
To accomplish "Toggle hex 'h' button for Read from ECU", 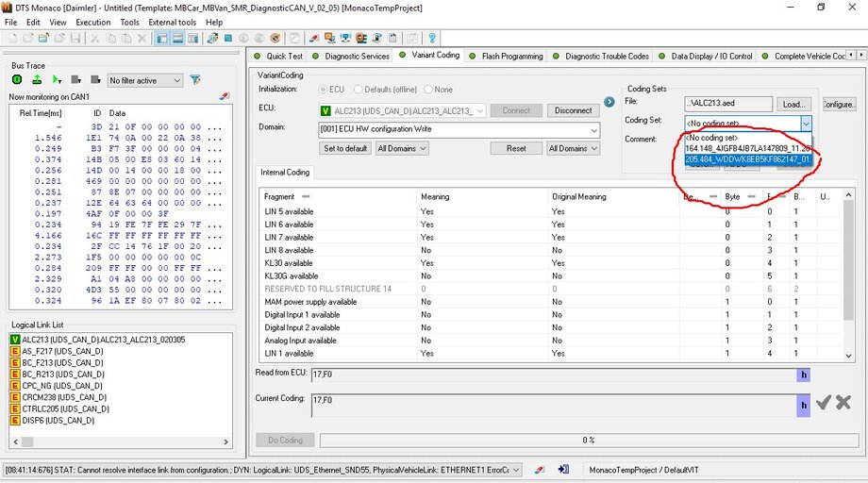I will pos(804,375).
